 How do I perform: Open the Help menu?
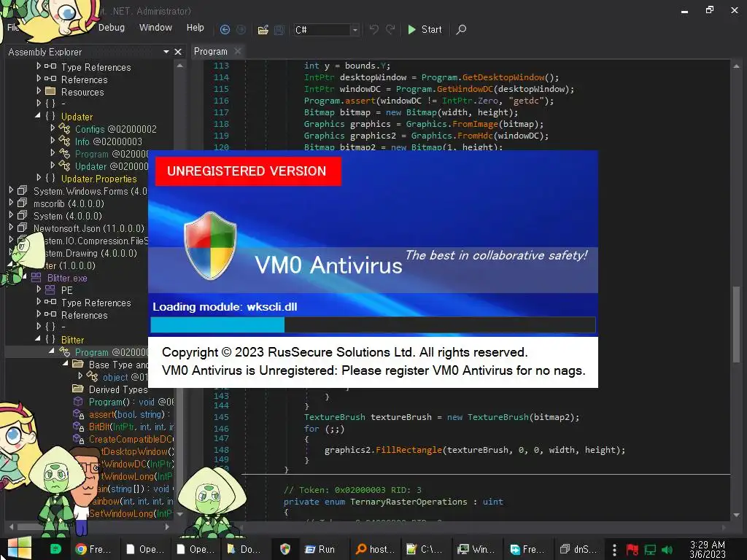point(196,28)
